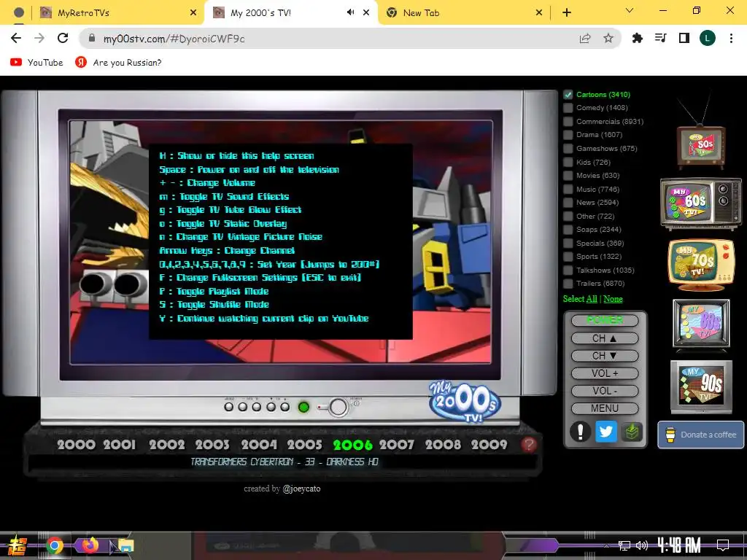This screenshot has height=560, width=747.
Task: Click the green power light on TV
Action: (303, 407)
